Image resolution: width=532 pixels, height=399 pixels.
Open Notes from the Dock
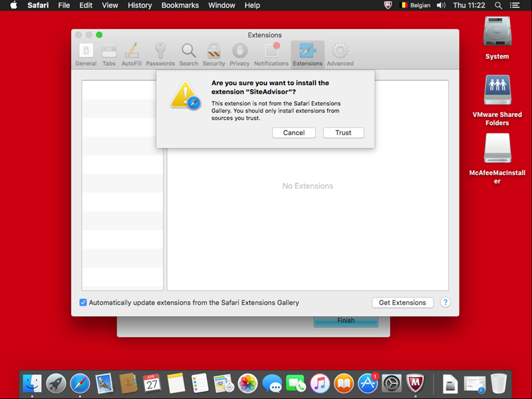[176, 384]
